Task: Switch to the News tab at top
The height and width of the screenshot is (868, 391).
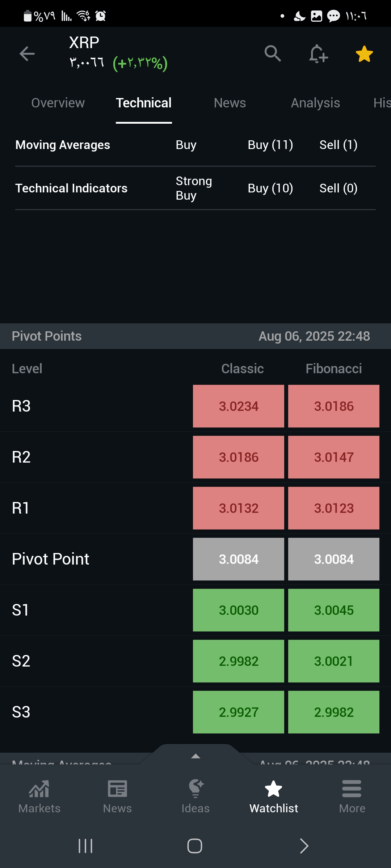Action: [x=230, y=103]
